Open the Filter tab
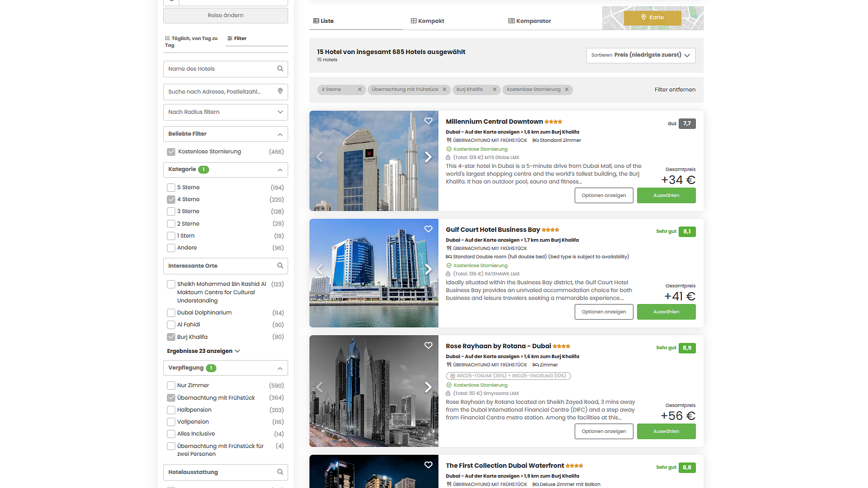The width and height of the screenshot is (868, 488). (237, 38)
